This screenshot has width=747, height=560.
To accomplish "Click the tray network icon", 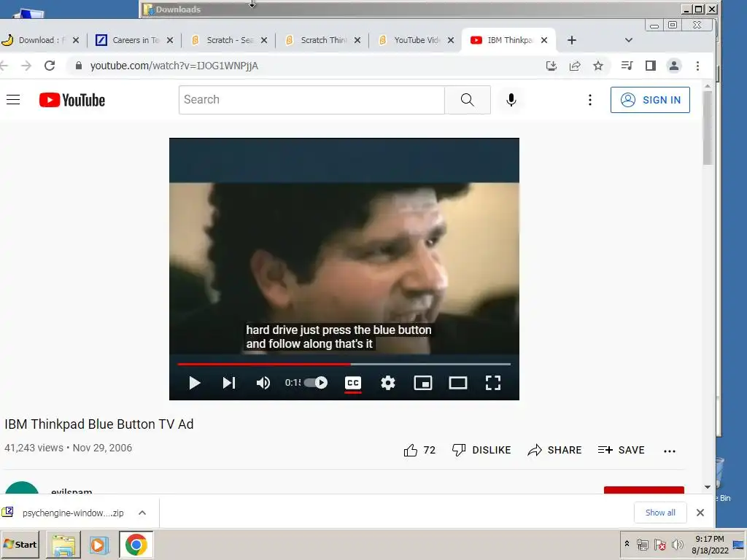I will (x=642, y=544).
